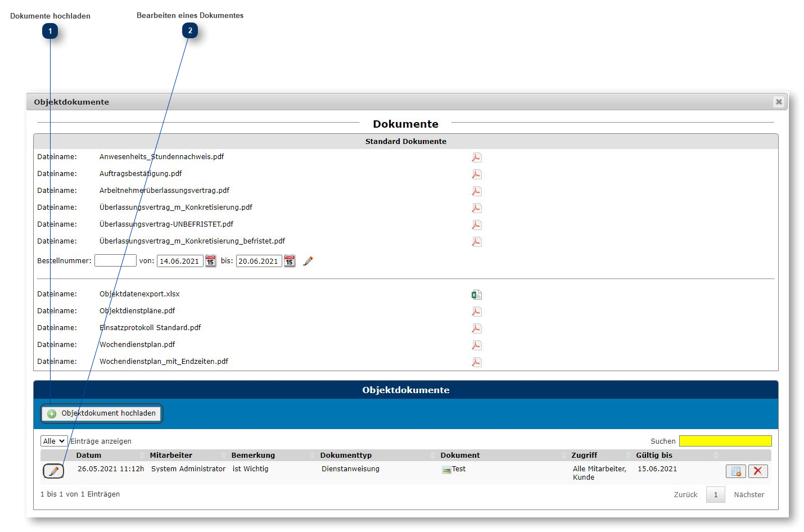Close the Objektdokumente dialog
The width and height of the screenshot is (804, 532).
[779, 102]
